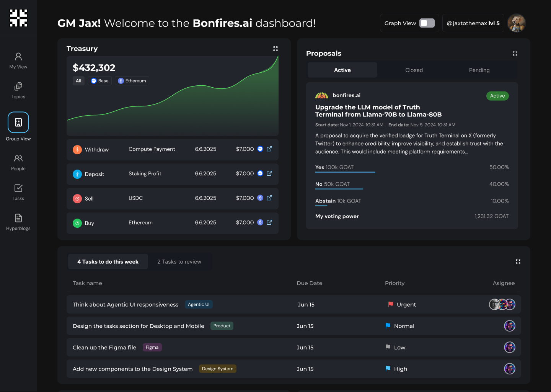This screenshot has width=551, height=392.
Task: Click the High priority flag
Action: (388, 369)
